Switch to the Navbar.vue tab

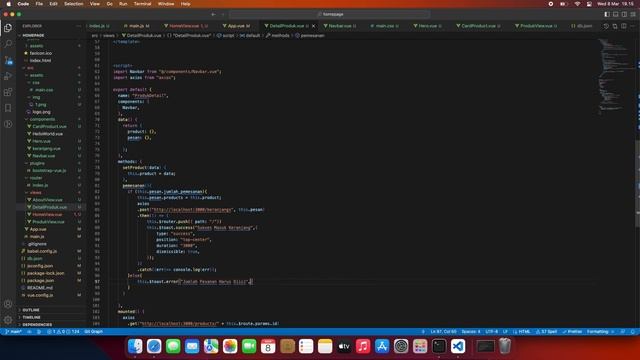(x=340, y=26)
